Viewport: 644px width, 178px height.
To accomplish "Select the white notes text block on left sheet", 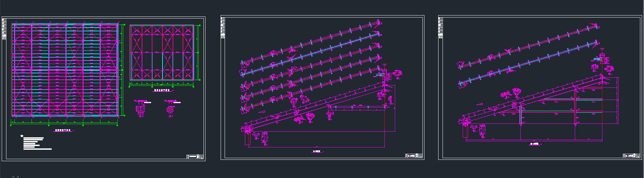I will coord(36,143).
